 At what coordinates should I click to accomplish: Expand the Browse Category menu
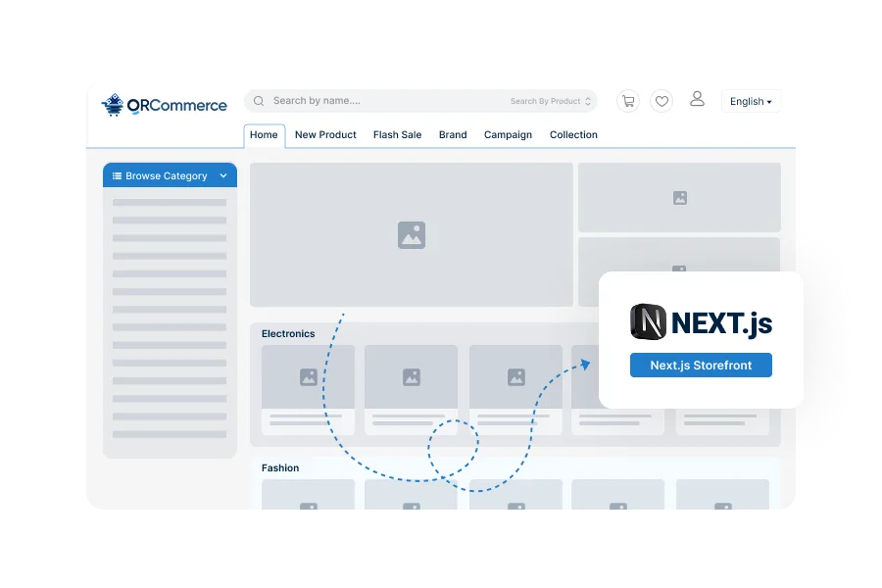[170, 175]
